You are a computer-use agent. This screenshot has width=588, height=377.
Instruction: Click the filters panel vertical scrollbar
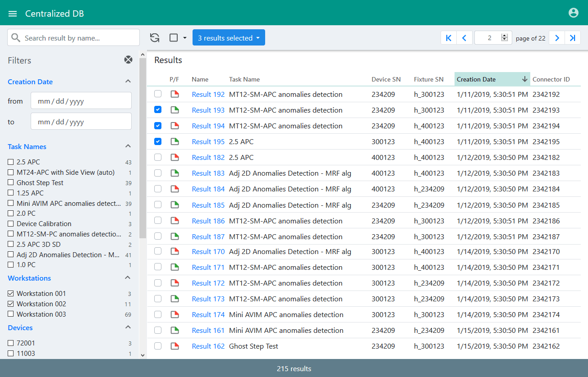click(x=143, y=149)
